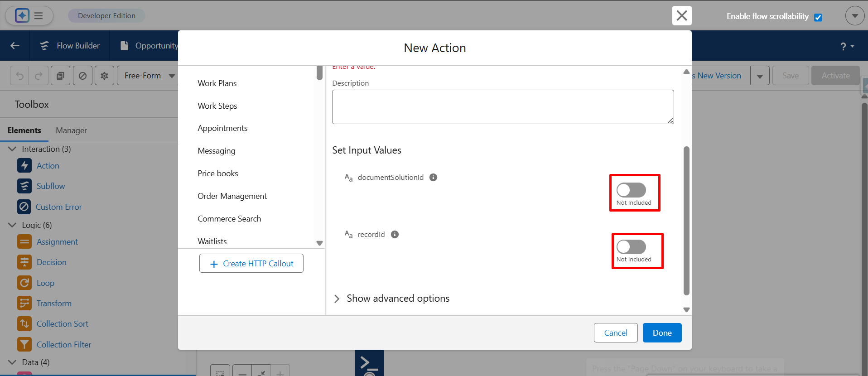The image size is (868, 376).
Task: Click Create HTTP Callout button
Action: click(x=251, y=264)
